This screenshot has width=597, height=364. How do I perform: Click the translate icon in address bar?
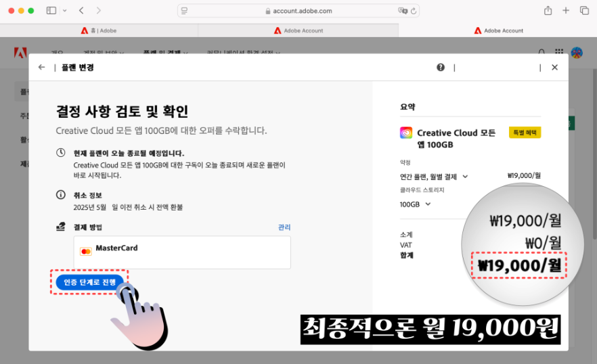pyautogui.click(x=403, y=11)
